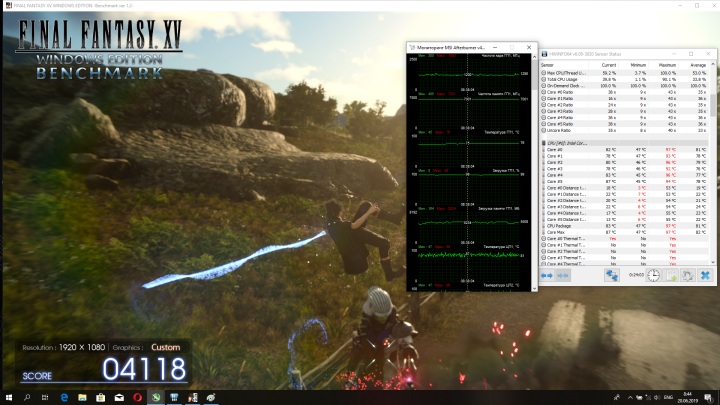The width and height of the screenshot is (720, 405).
Task: Click the Resolution 1920 x 1080 text
Action: (63, 347)
